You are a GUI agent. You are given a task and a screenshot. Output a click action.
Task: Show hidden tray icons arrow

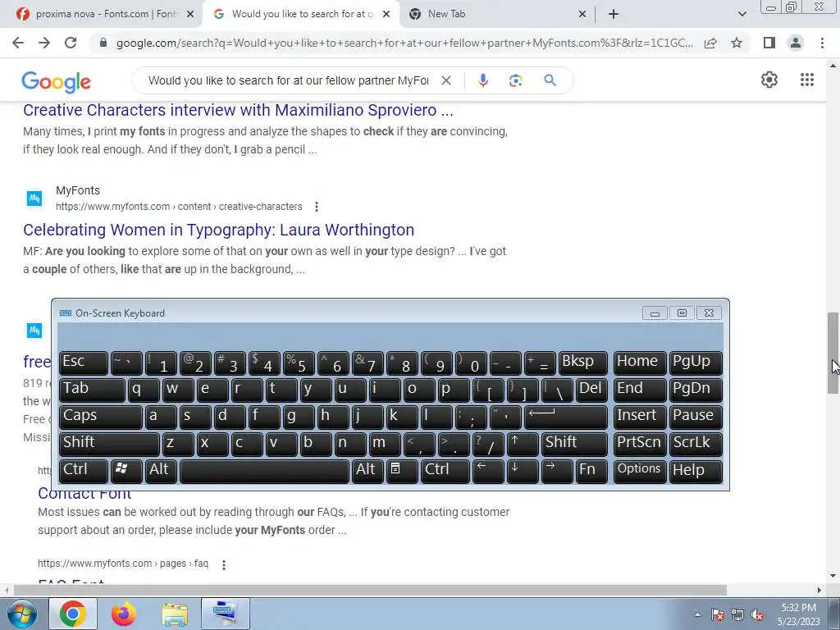697,615
